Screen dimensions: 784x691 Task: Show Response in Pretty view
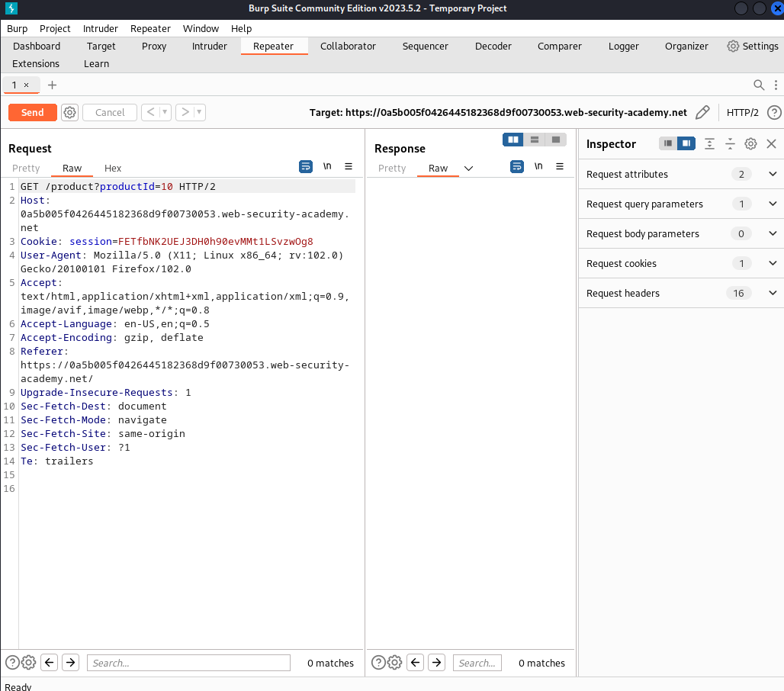(x=392, y=169)
